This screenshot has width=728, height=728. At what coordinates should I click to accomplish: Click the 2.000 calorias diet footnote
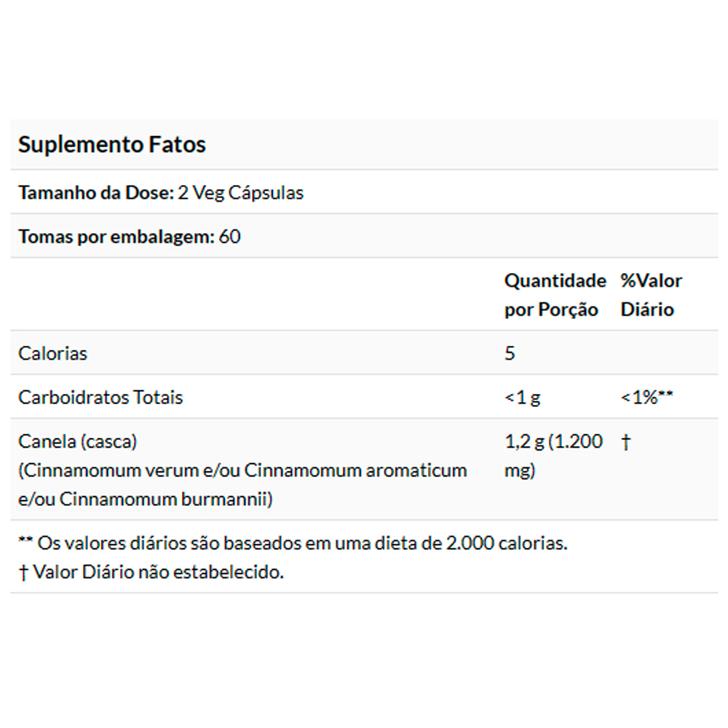coord(293,543)
